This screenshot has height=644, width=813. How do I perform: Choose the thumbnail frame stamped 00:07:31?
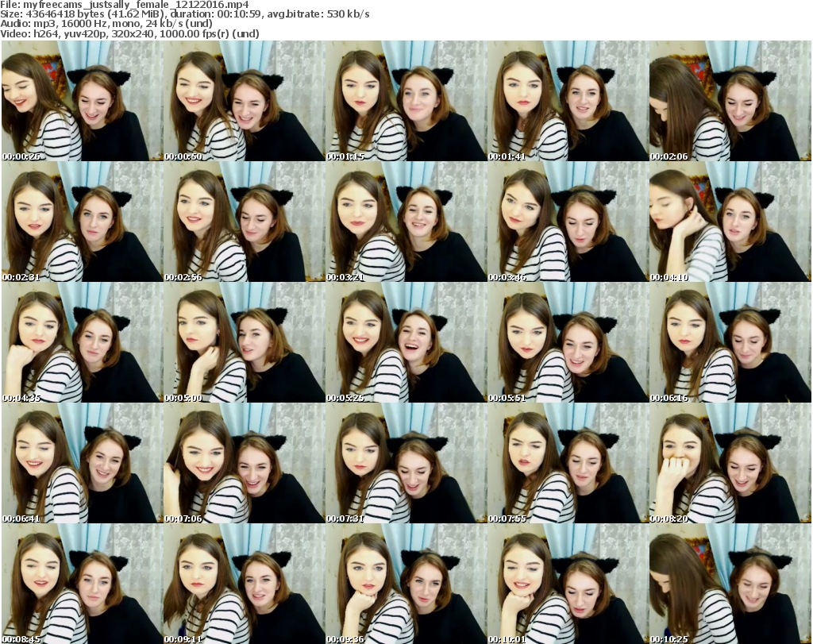pyautogui.click(x=406, y=464)
